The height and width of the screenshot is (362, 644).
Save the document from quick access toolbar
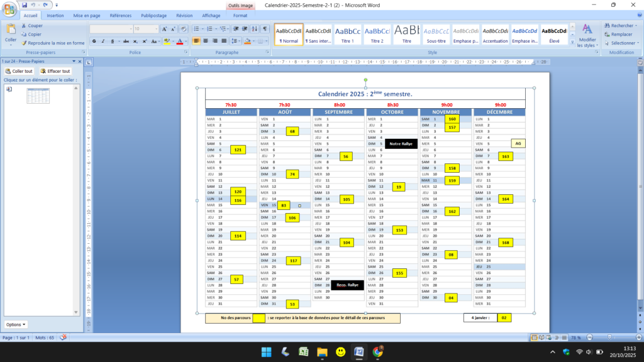[25, 4]
